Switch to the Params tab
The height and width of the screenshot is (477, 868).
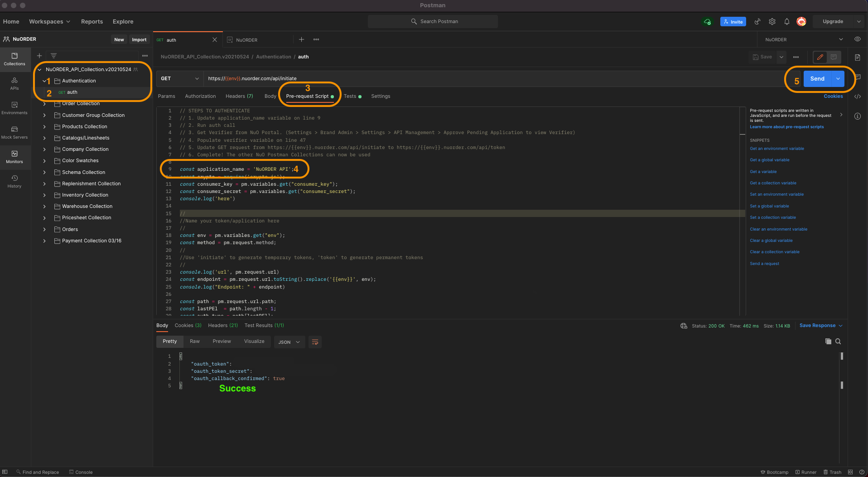tap(167, 96)
